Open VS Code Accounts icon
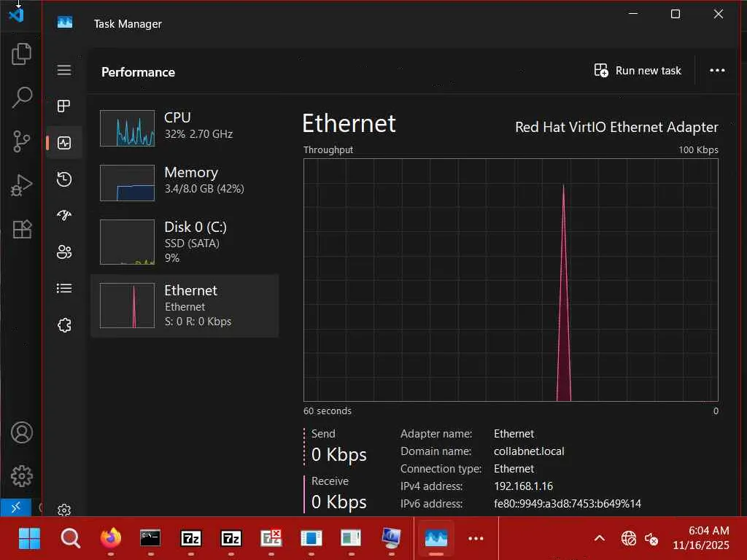Viewport: 747px width, 560px height. [21, 432]
